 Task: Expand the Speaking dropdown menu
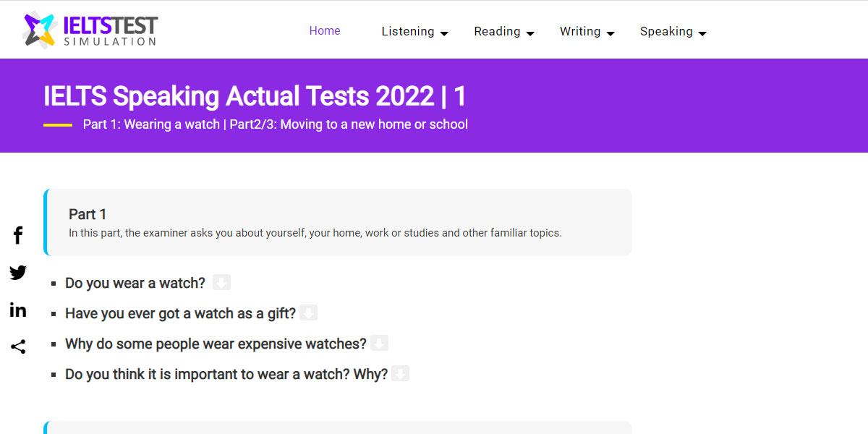tap(673, 32)
